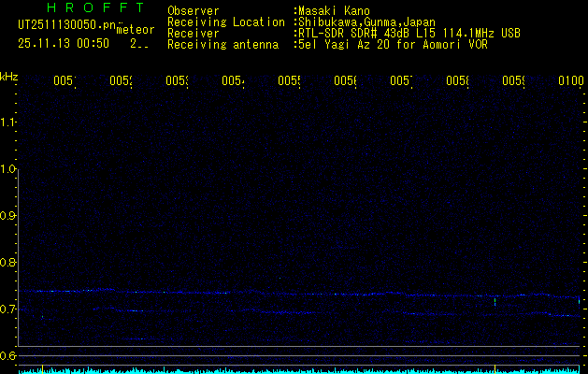The image size is (588, 374).
Task: Click the 1.0 frequency axis label
Action: pos(8,169)
